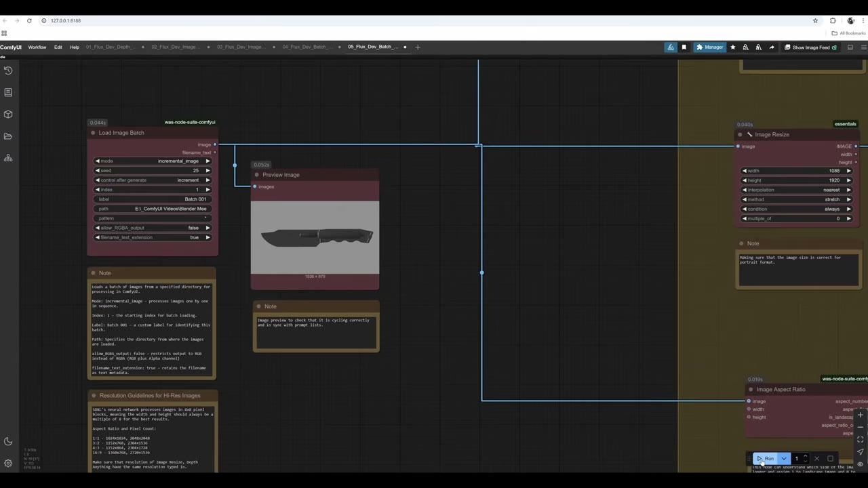The width and height of the screenshot is (868, 488).
Task: Open the Help menu
Action: point(75,47)
